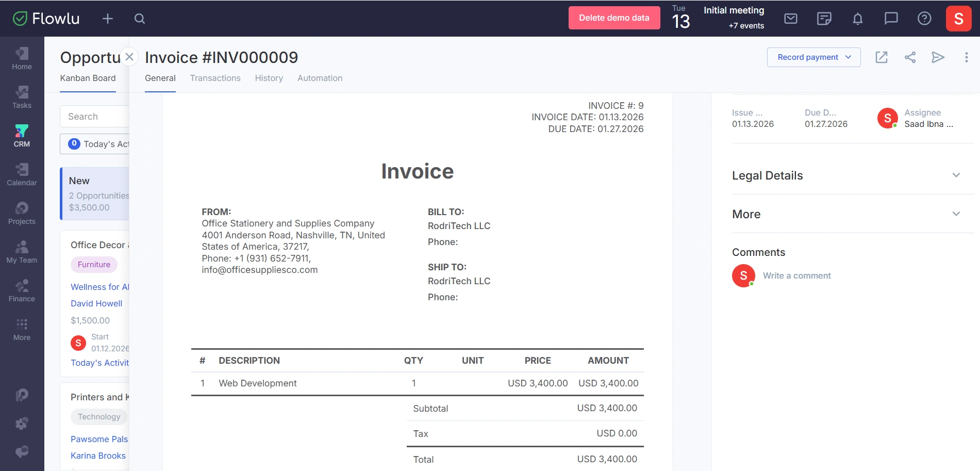
Task: Open invoice in new window icon
Action: [882, 57]
